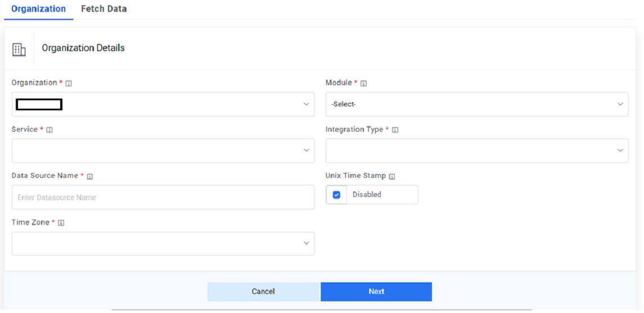644x313 pixels.
Task: Click info icon next to Organization label
Action: (69, 83)
